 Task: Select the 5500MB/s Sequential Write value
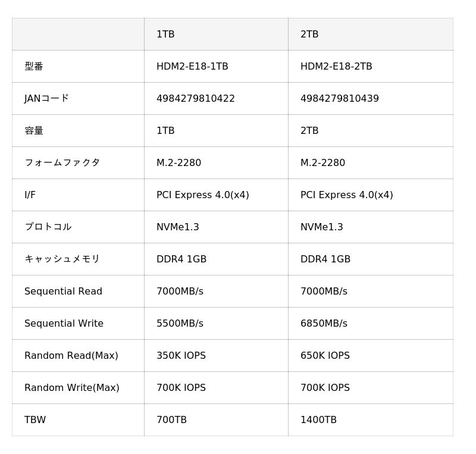pyautogui.click(x=180, y=324)
